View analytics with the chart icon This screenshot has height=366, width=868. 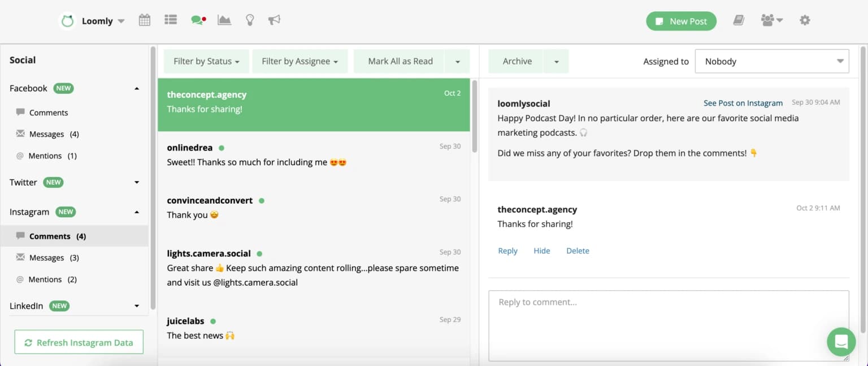click(x=224, y=20)
